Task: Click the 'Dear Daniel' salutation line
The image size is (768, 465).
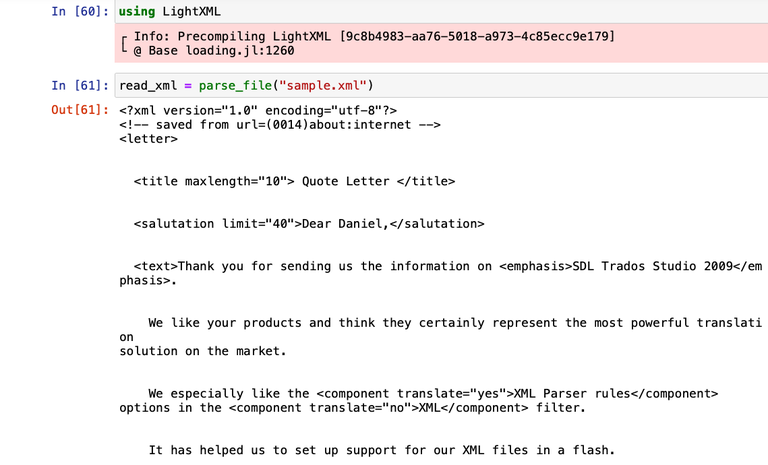Action: (x=309, y=224)
